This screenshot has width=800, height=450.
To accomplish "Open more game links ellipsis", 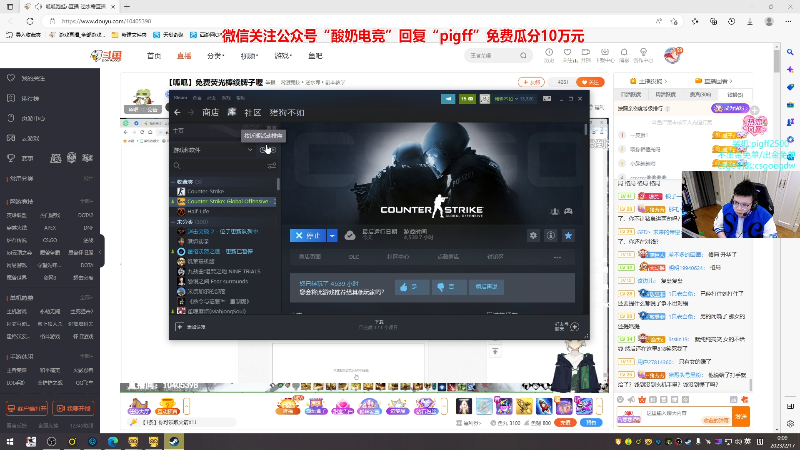I will tap(557, 257).
